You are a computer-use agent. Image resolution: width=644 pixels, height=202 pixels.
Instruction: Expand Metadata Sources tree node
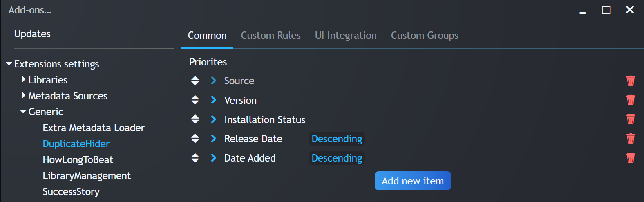click(x=23, y=95)
